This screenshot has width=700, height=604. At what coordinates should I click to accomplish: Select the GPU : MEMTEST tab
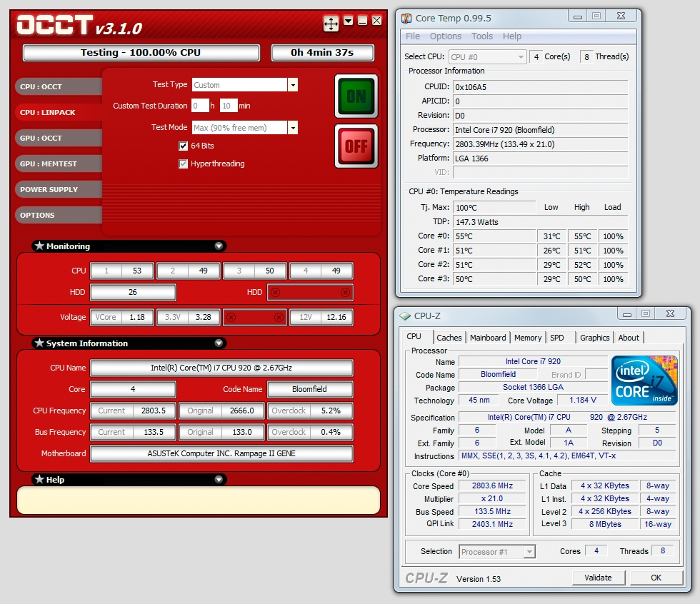59,163
